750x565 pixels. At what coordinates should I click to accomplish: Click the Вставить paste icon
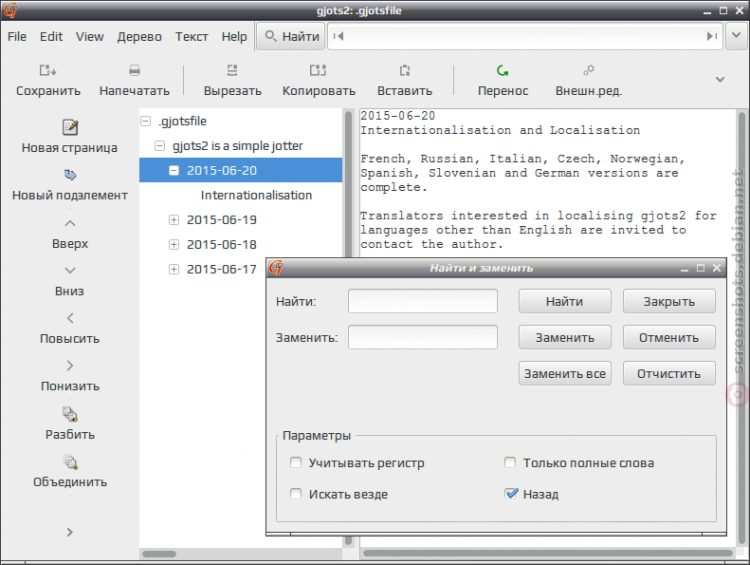(405, 70)
